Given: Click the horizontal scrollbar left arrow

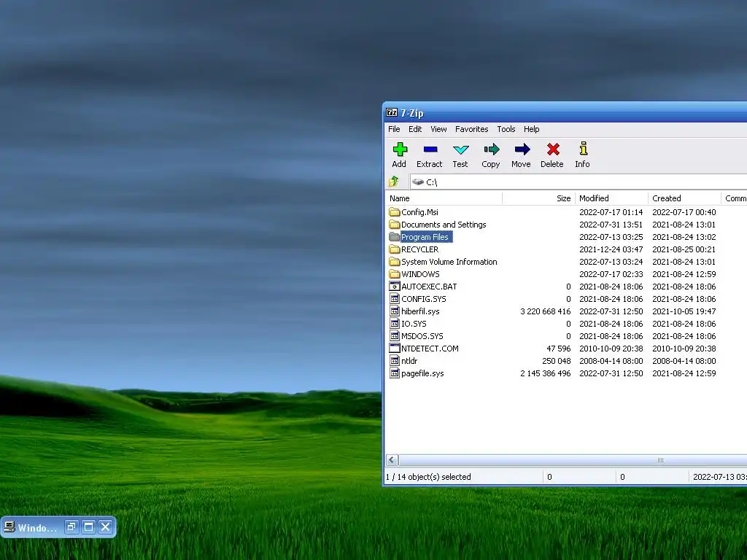Looking at the screenshot, I should [x=392, y=459].
